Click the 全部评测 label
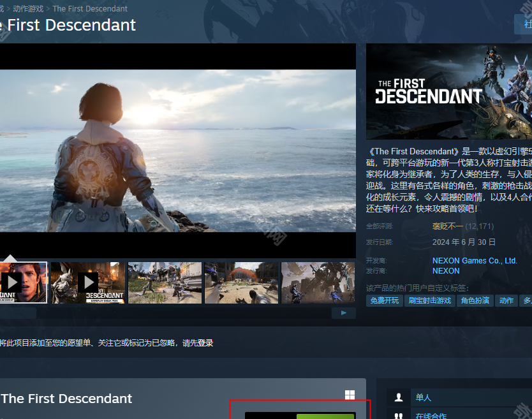The image size is (532, 419). point(380,226)
